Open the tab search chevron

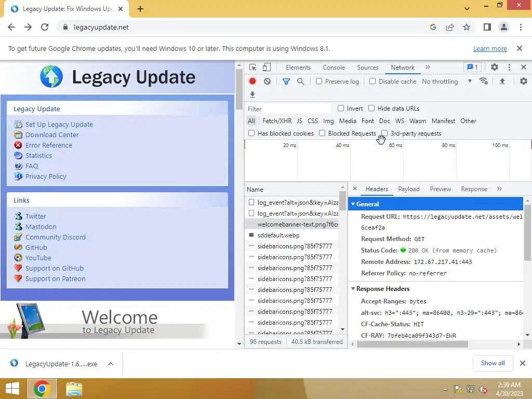tap(467, 9)
